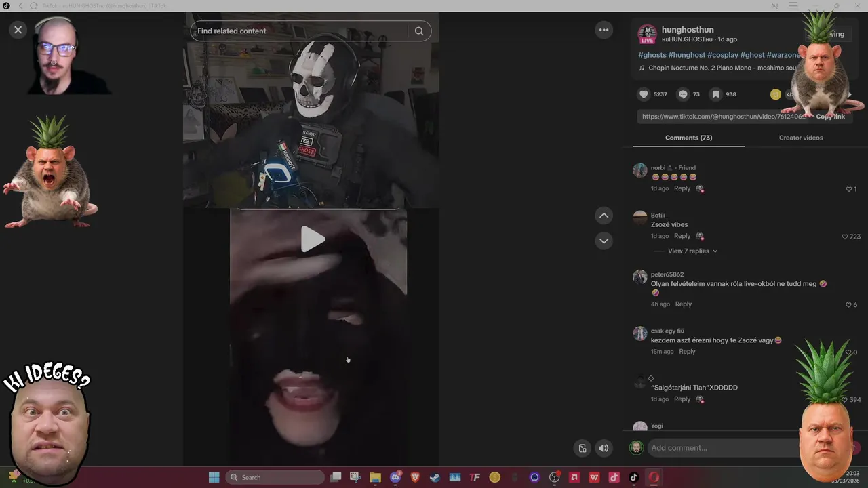Like the Zsozé vibes comment with 723

(x=845, y=237)
